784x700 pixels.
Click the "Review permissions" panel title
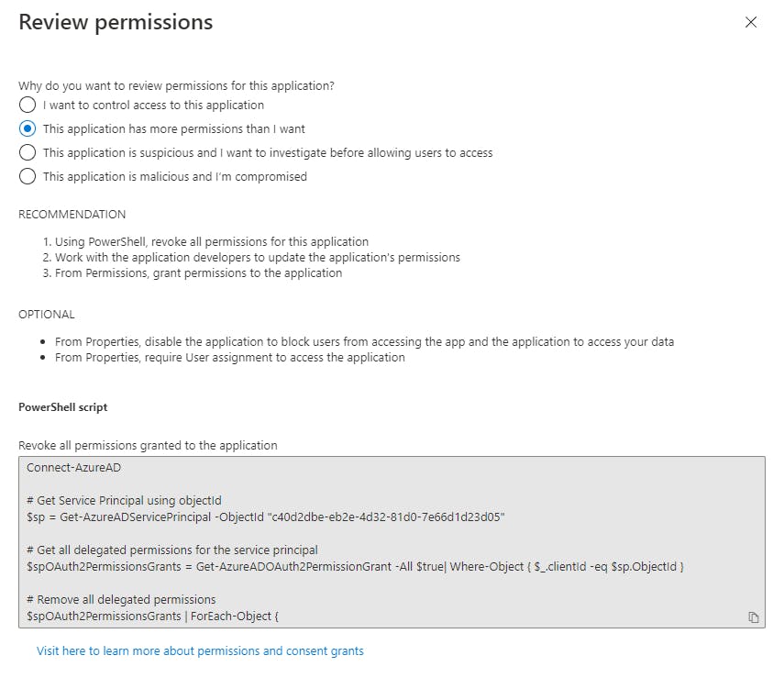click(x=116, y=23)
